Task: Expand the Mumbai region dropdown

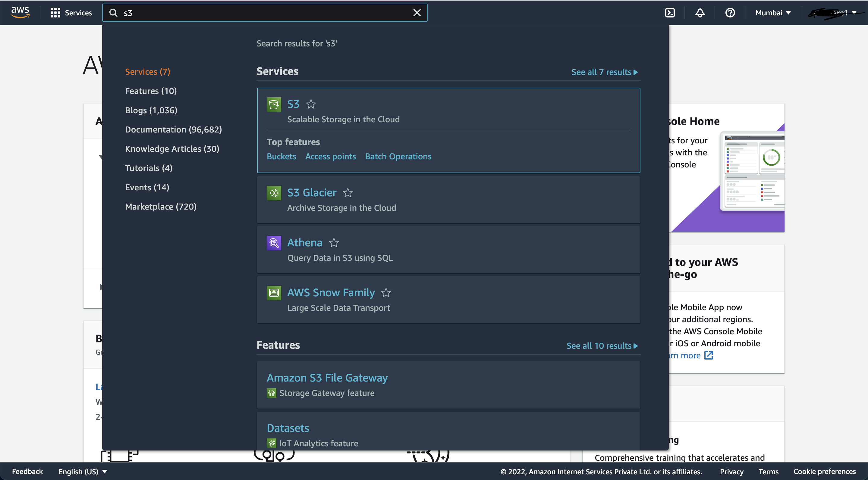Action: point(773,13)
